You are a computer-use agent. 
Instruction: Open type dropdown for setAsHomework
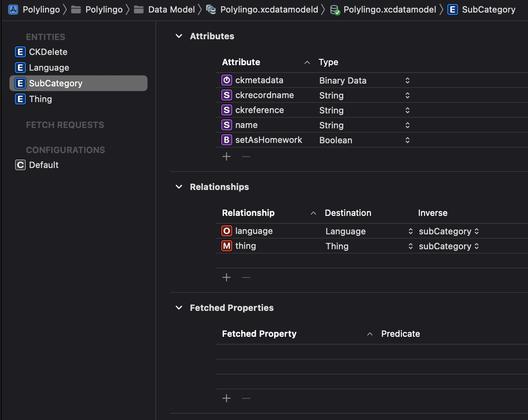click(408, 140)
